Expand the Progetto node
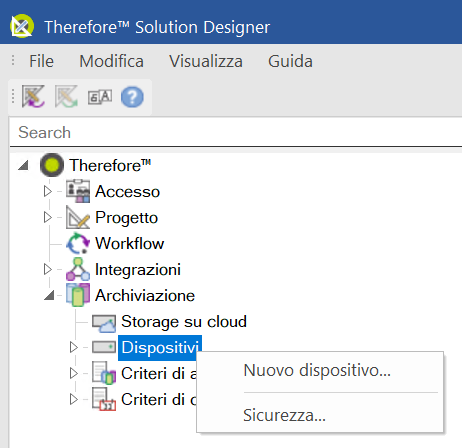Screen dimensions: 462x448 [x=48, y=217]
